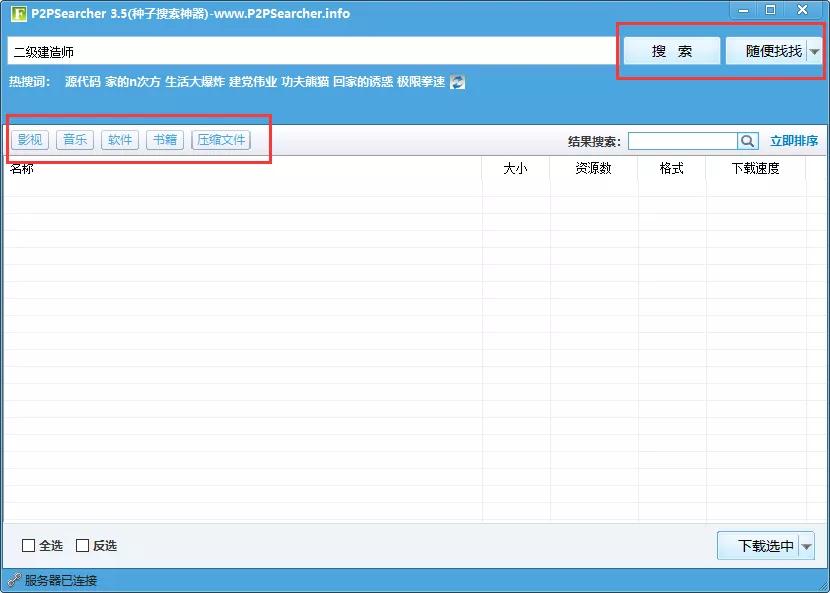The height and width of the screenshot is (593, 830).
Task: Click the 随便找找 button
Action: [766, 51]
